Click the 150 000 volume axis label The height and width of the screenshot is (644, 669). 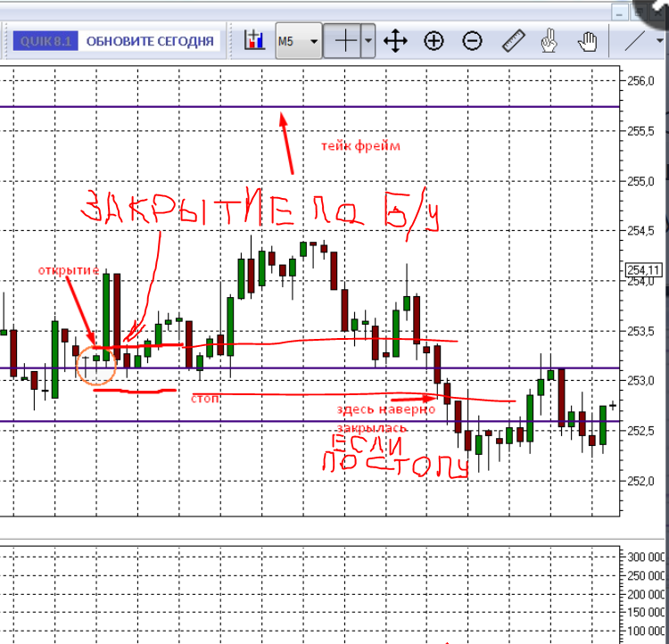[646, 613]
